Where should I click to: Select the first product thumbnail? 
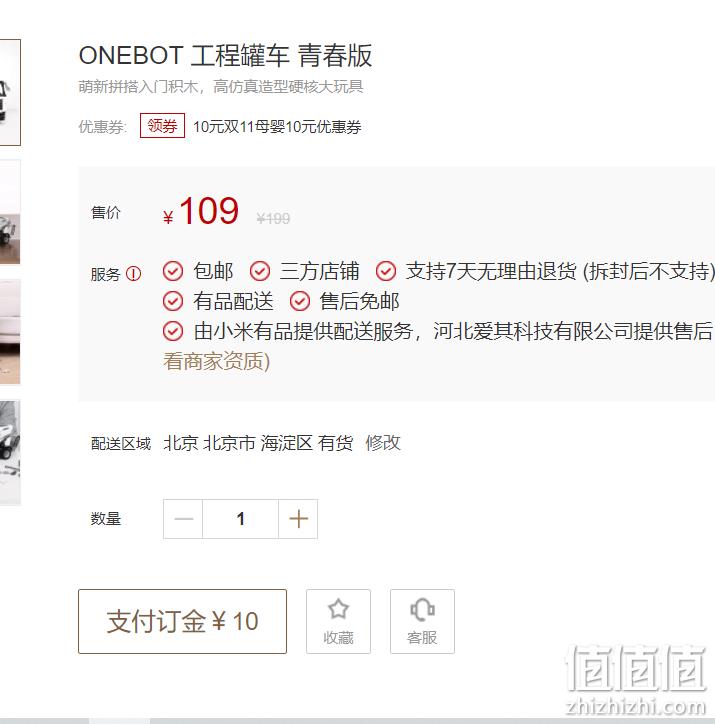pos(10,92)
